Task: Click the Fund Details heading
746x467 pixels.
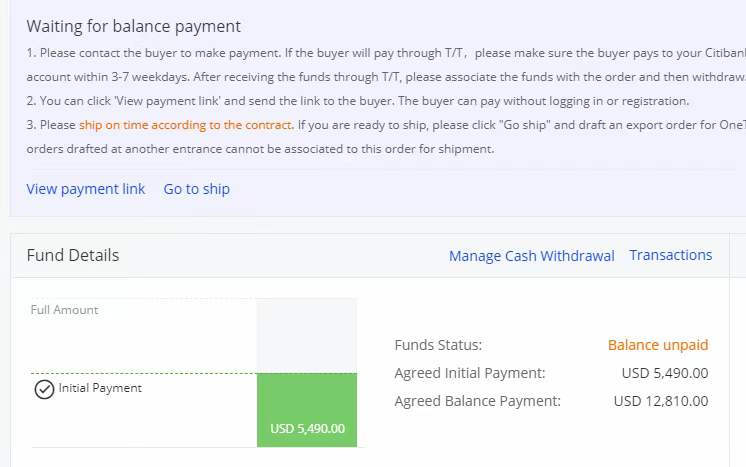Action: [73, 255]
